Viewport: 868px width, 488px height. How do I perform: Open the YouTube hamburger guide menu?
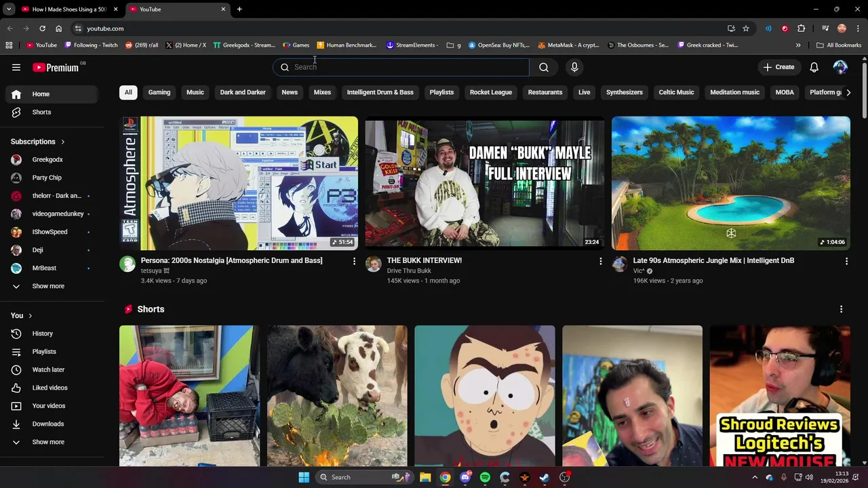(16, 67)
